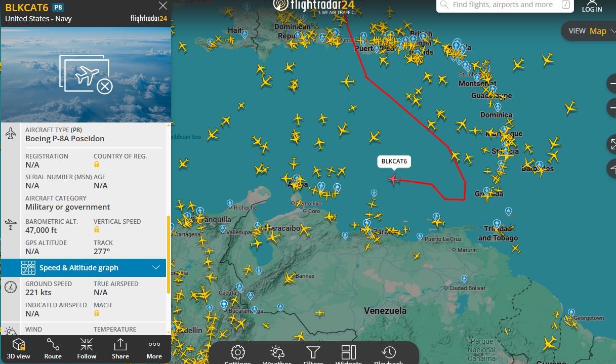Select the red BLKCAT6 aircraft on map
This screenshot has width=616, height=364.
[x=394, y=179]
